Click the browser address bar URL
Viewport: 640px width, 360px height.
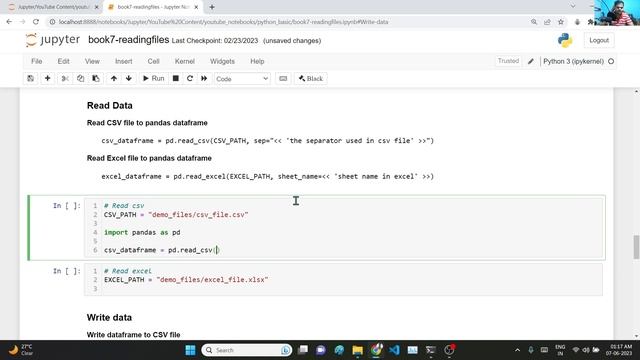(224, 22)
